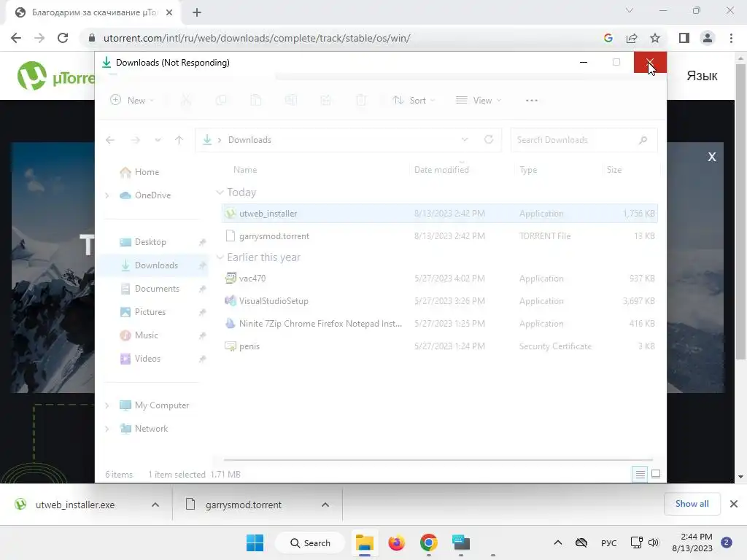
Task: Sort by the Name column header
Action: (x=245, y=170)
